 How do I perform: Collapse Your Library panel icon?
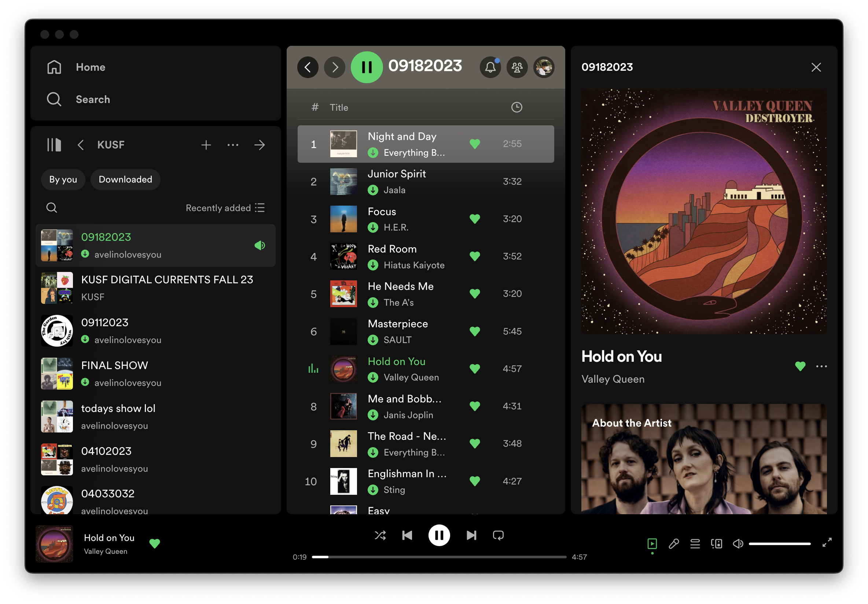(54, 145)
